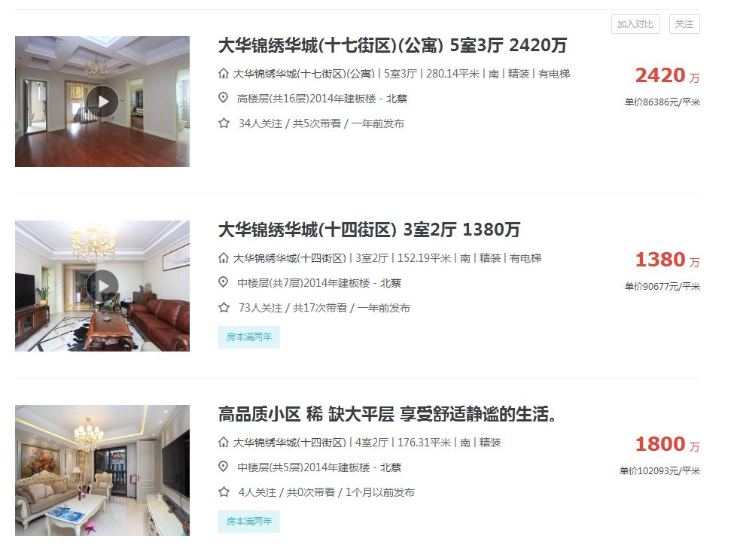Click 房本满两年 tag under 1380万 listing
Viewport: 737px width, 560px height.
coord(249,337)
